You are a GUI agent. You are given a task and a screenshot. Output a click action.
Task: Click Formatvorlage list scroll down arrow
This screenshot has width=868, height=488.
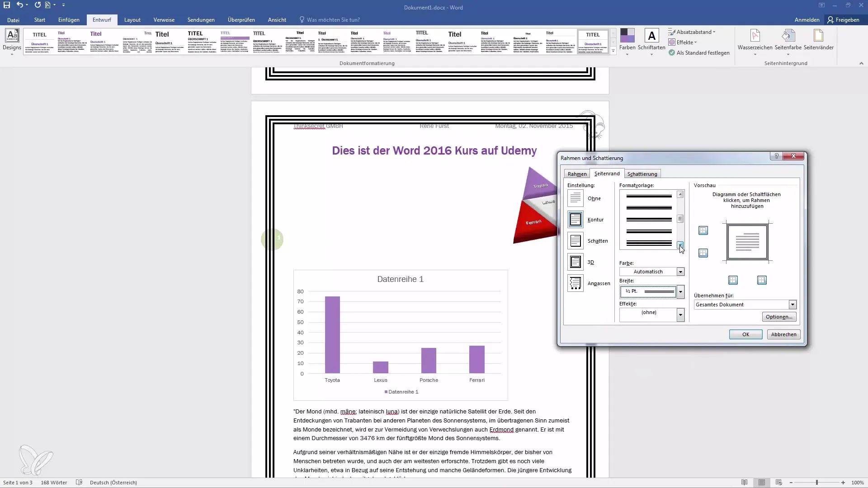click(680, 245)
